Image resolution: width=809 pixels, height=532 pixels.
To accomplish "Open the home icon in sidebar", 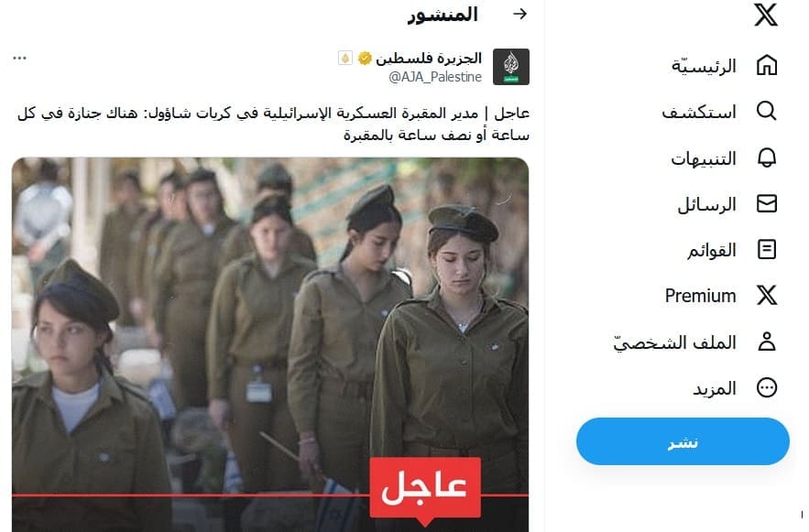I will (767, 65).
